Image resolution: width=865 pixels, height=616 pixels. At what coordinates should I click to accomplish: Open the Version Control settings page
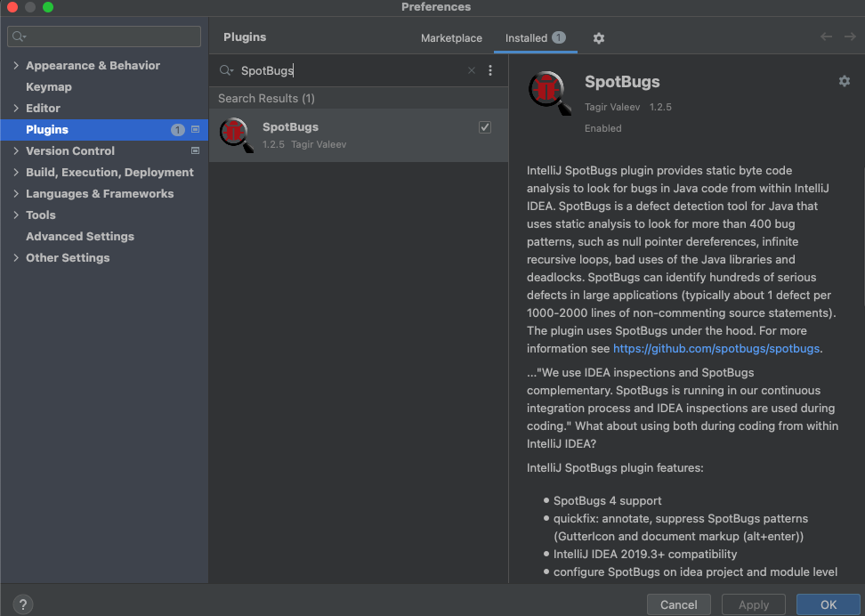pyautogui.click(x=70, y=150)
